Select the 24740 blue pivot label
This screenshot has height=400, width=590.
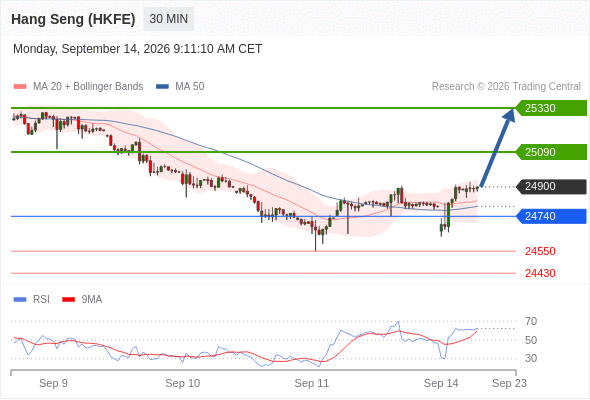[x=551, y=216]
